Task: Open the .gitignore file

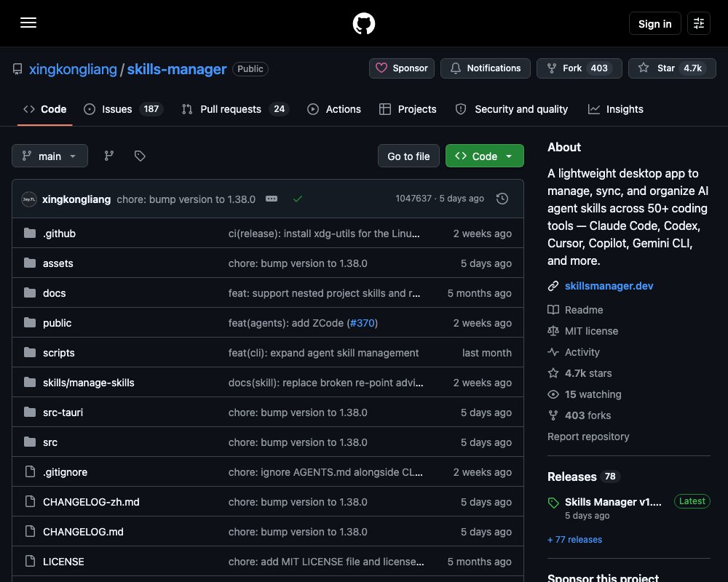Action: pos(65,472)
